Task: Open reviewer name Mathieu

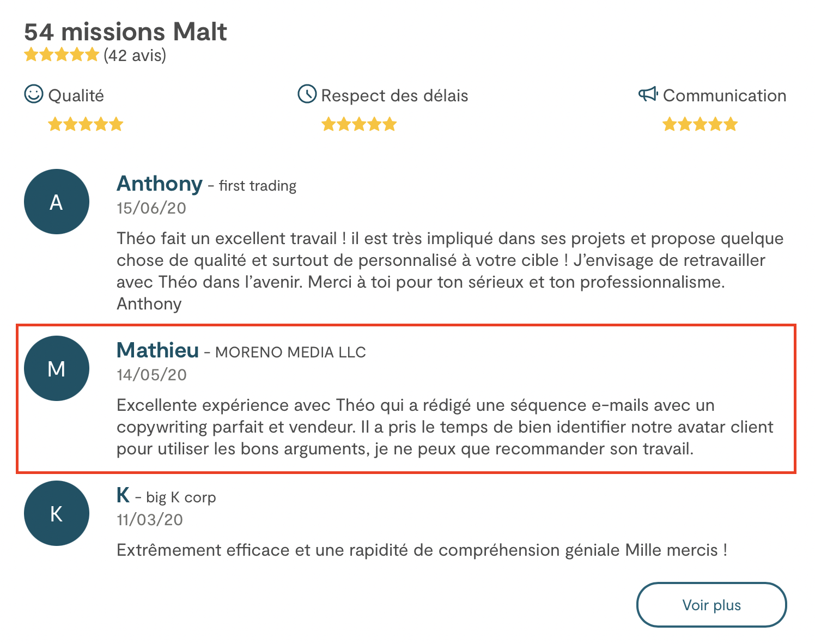Action: [x=158, y=350]
